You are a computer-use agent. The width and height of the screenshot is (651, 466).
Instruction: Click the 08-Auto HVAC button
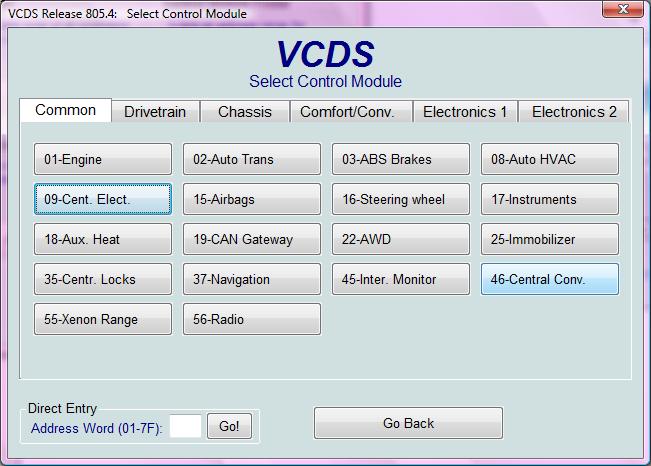[550, 159]
